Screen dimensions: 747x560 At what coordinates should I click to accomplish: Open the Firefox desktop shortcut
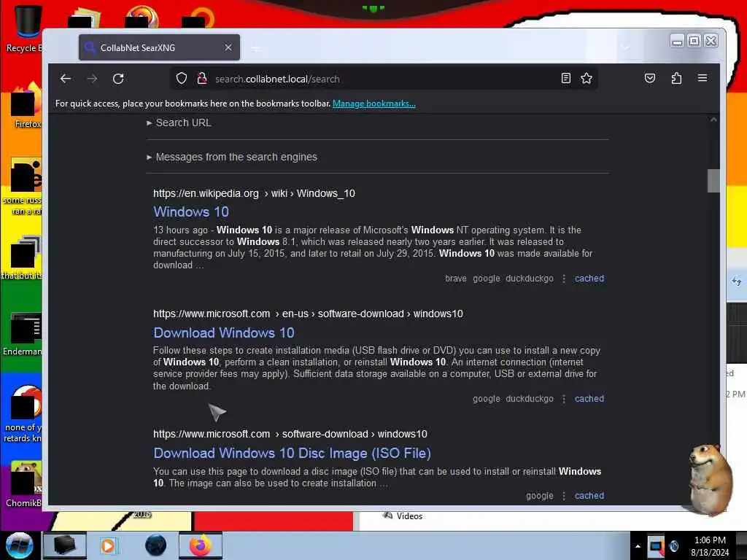(x=26, y=106)
